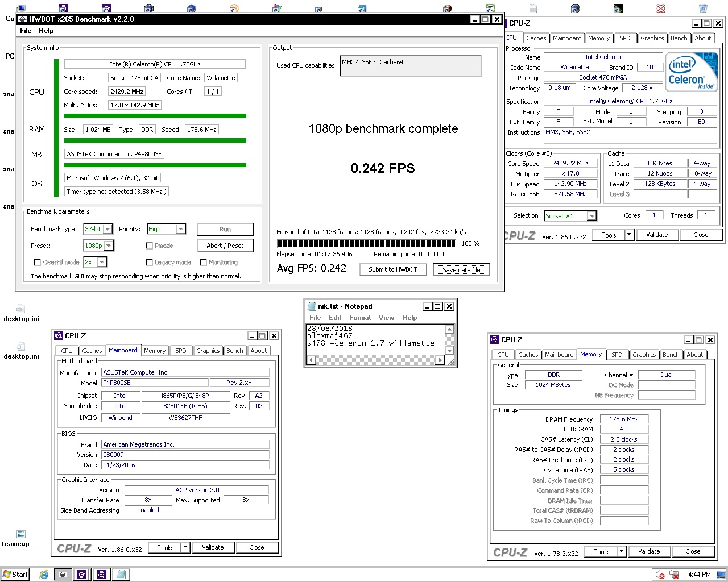This screenshot has height=582, width=728.
Task: Enable the Overkill mode checkbox
Action: 37,263
